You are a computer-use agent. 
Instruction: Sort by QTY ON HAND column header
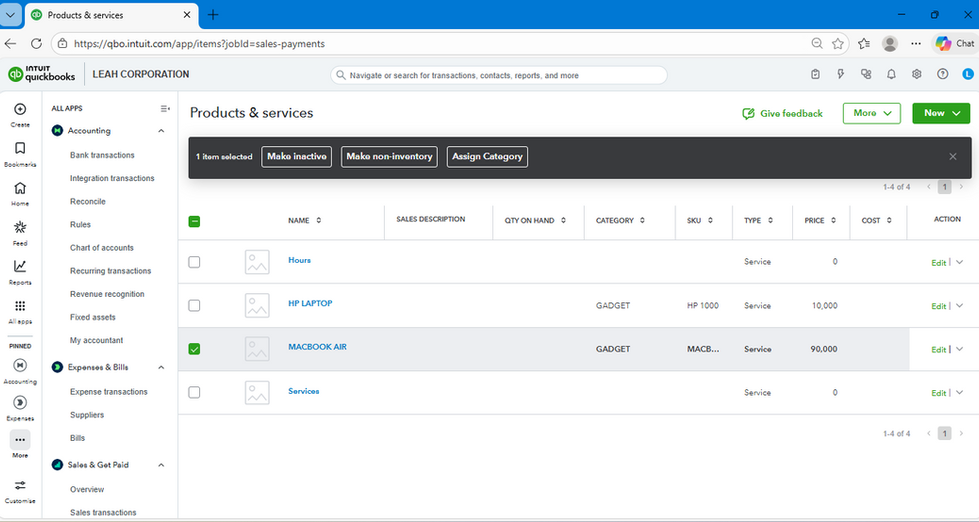pos(535,220)
